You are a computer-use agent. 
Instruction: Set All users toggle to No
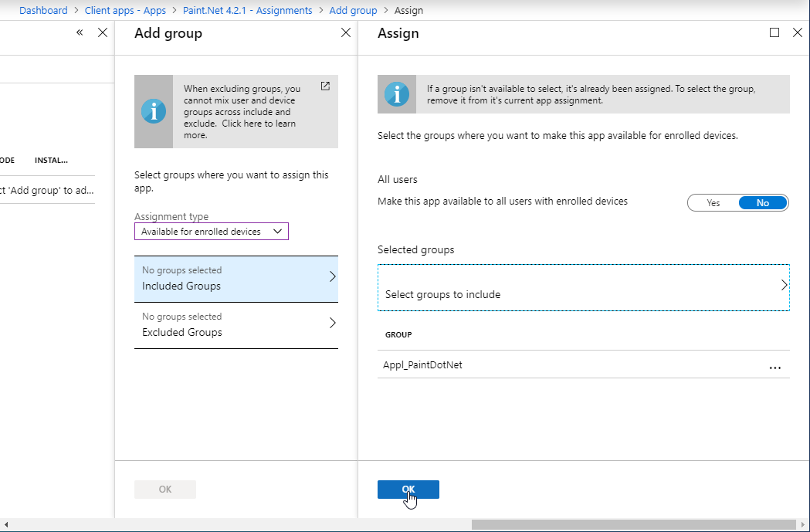tap(762, 203)
